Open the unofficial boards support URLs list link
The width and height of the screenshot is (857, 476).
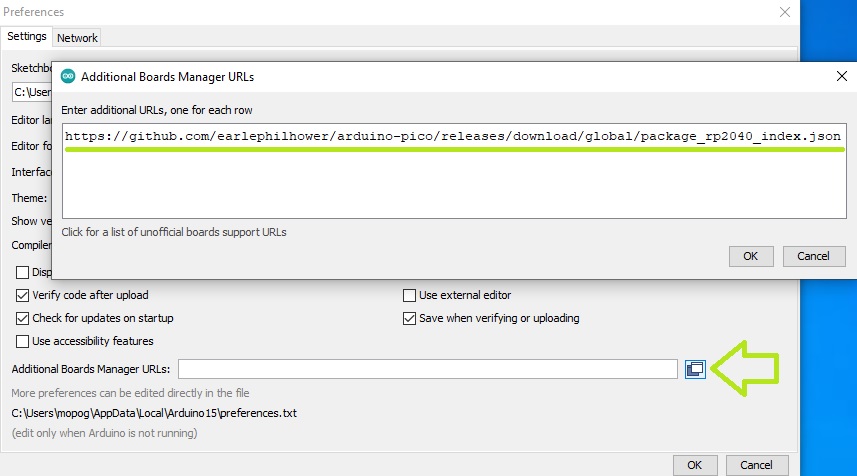[x=173, y=232]
